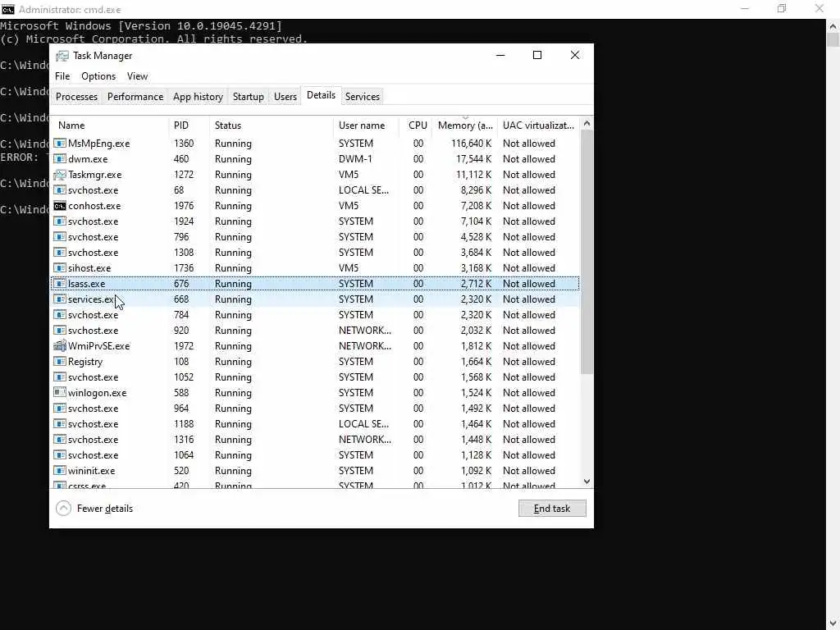This screenshot has width=840, height=630.
Task: Select memory value 1,664 K for Registry
Action: pos(476,362)
